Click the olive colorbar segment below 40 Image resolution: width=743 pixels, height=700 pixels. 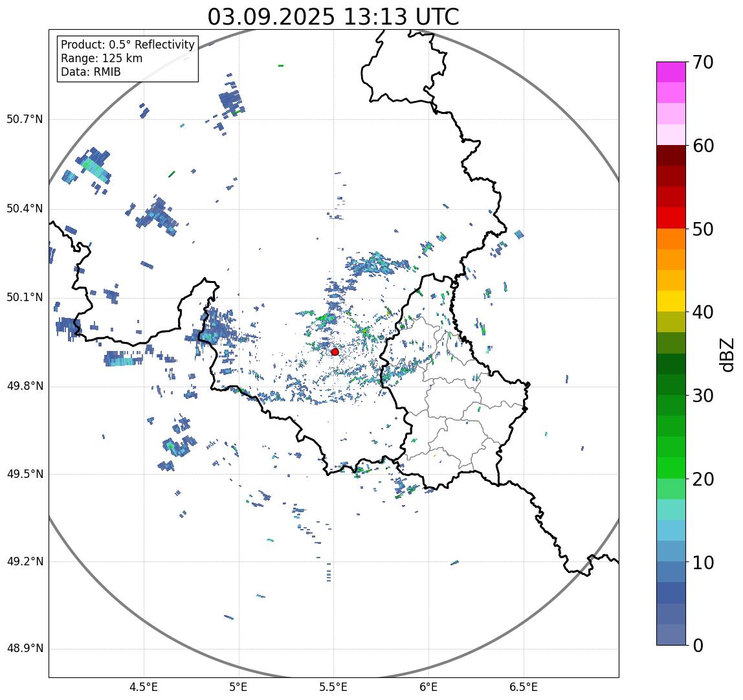coord(671,322)
